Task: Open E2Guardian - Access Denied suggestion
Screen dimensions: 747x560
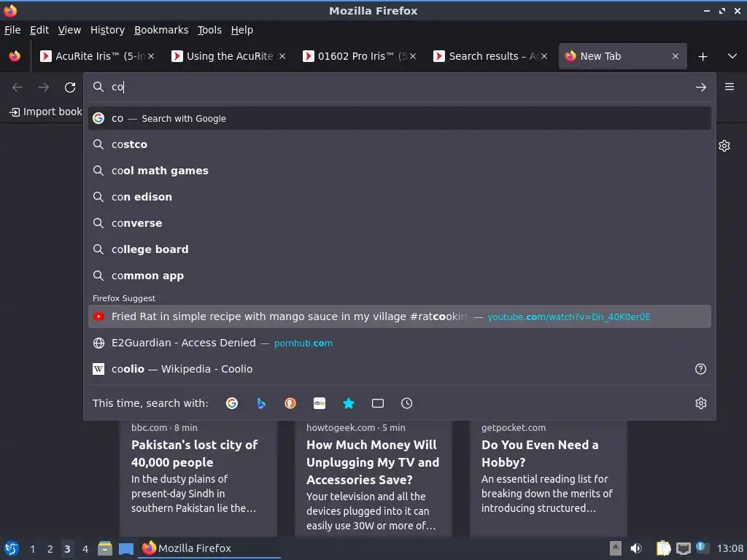Action: (x=399, y=343)
